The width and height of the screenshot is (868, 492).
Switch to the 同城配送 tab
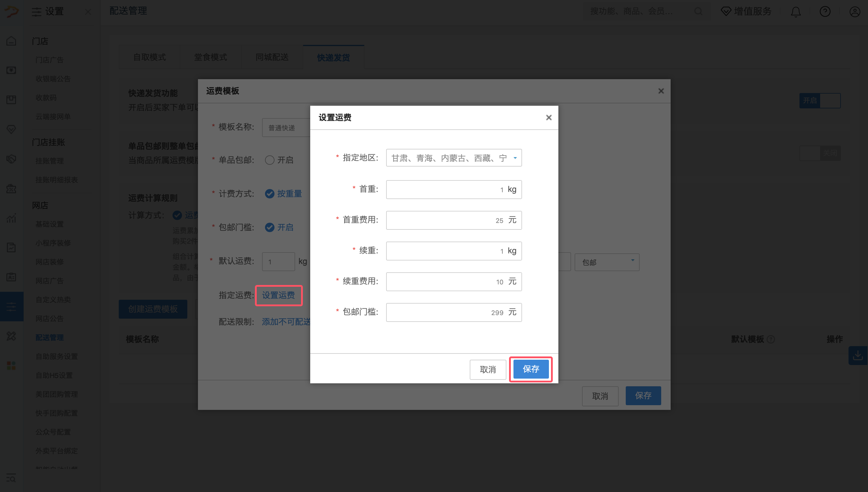[x=272, y=57]
